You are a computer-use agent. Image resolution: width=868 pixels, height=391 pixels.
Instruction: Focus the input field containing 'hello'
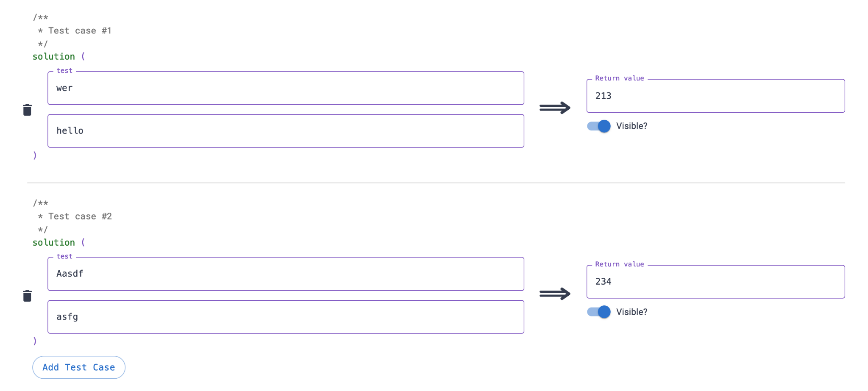point(286,131)
